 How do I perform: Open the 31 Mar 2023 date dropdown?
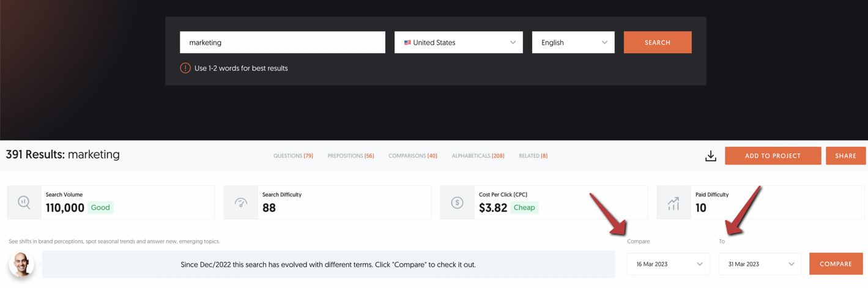click(760, 264)
